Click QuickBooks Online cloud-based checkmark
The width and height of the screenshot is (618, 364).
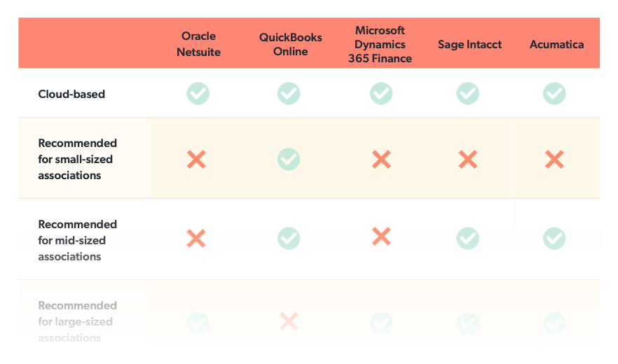click(289, 93)
